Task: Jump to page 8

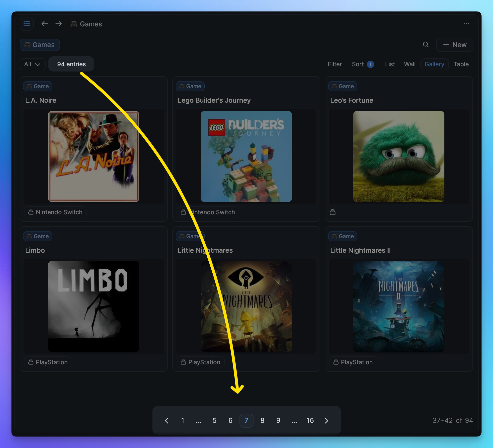Action: click(262, 421)
